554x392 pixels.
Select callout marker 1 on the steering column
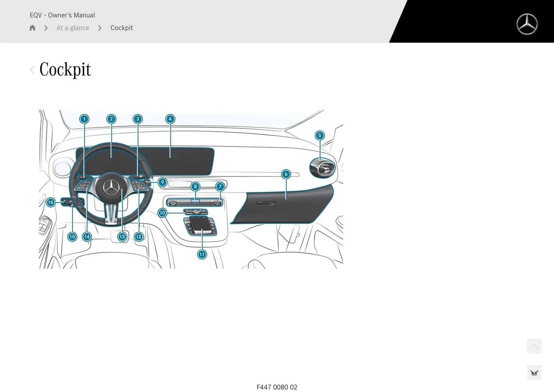(x=84, y=119)
